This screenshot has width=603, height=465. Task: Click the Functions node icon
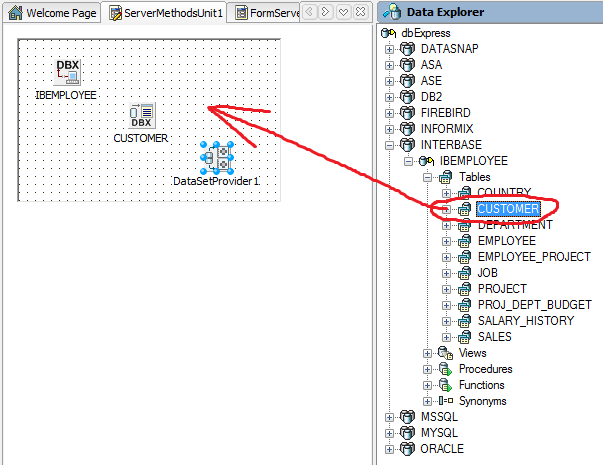pyautogui.click(x=445, y=385)
